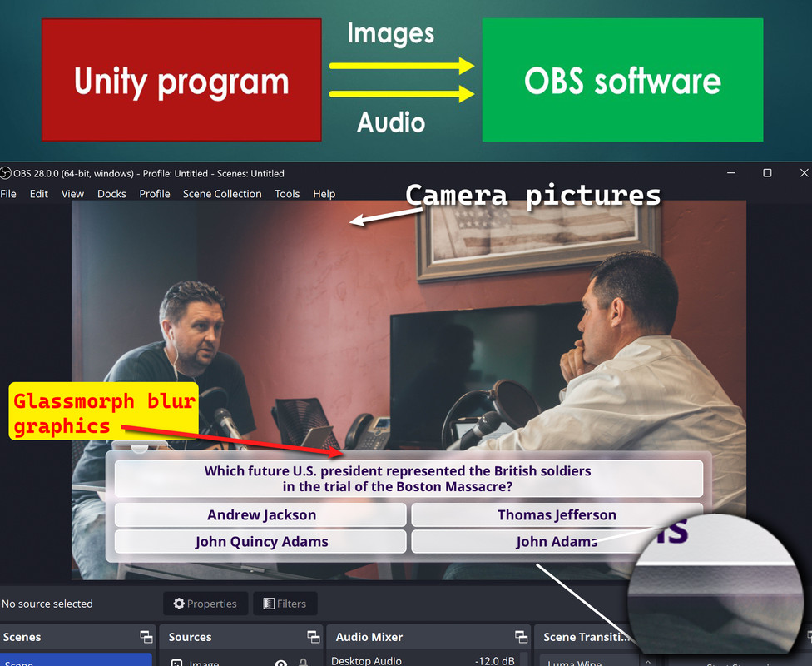The width and height of the screenshot is (812, 666).
Task: Click the -12.0 dB level reading
Action: click(x=494, y=661)
